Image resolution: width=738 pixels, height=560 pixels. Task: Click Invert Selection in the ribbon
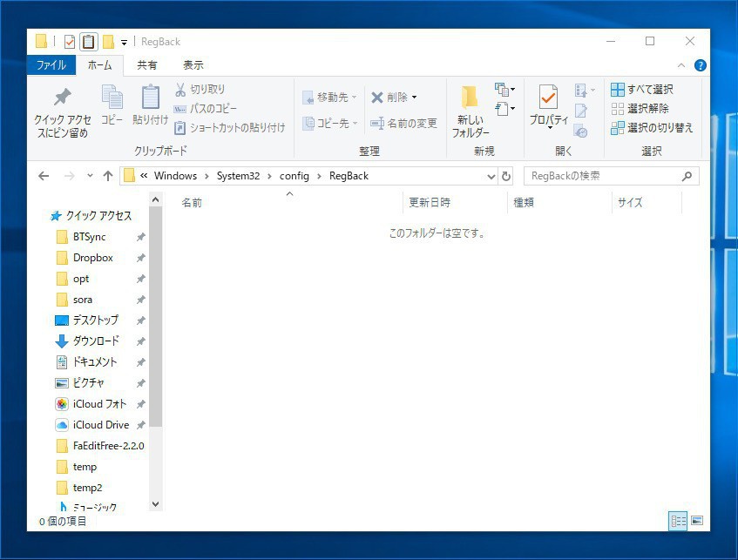click(652, 127)
